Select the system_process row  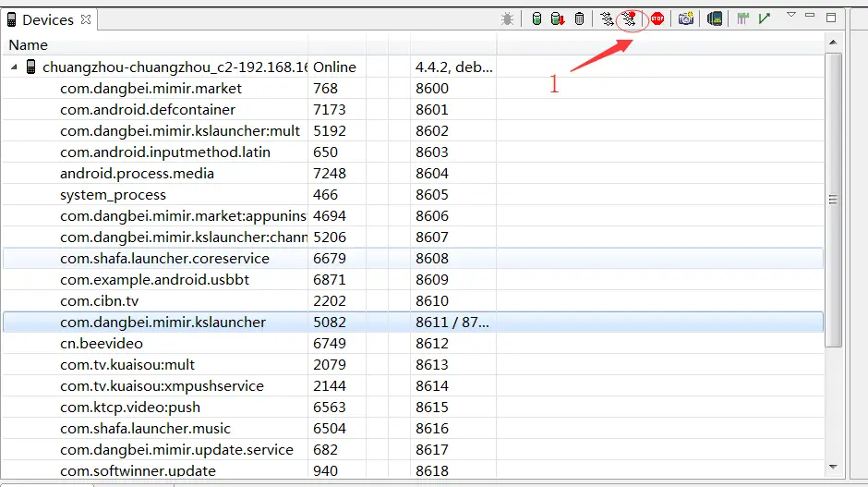[x=413, y=194]
